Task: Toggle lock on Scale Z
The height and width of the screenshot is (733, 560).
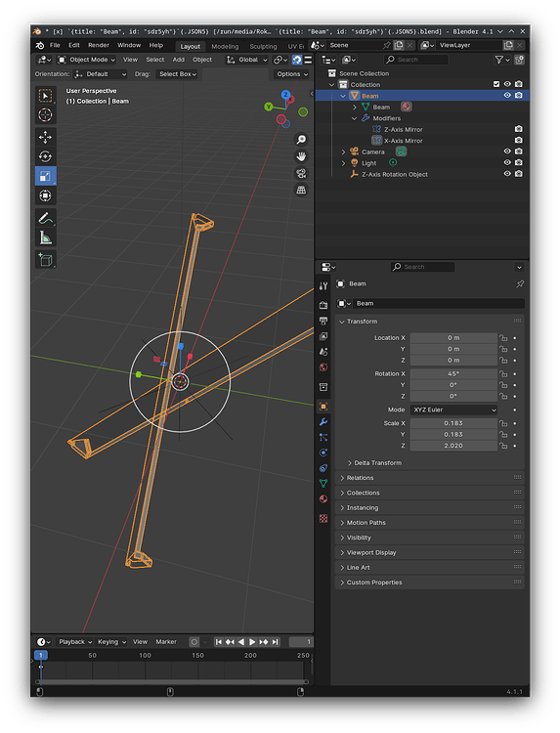Action: (x=503, y=446)
